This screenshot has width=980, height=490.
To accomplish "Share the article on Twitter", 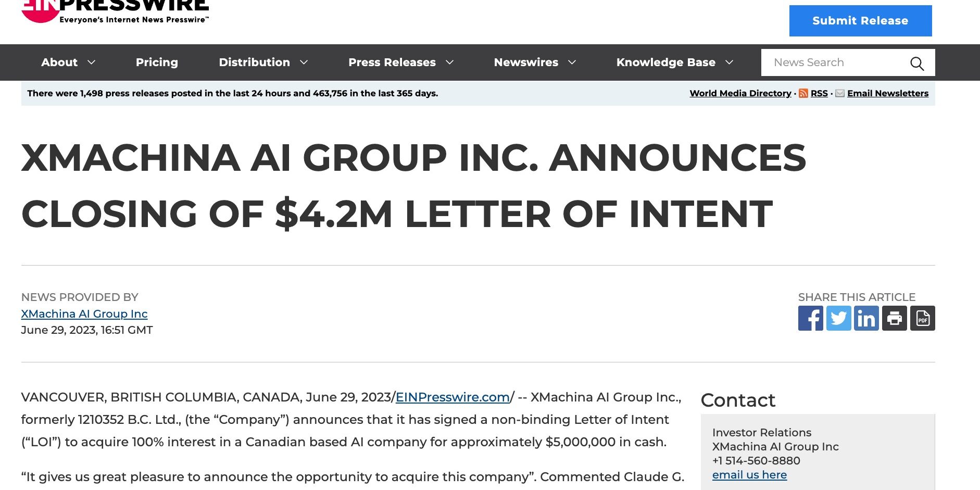I will 838,318.
